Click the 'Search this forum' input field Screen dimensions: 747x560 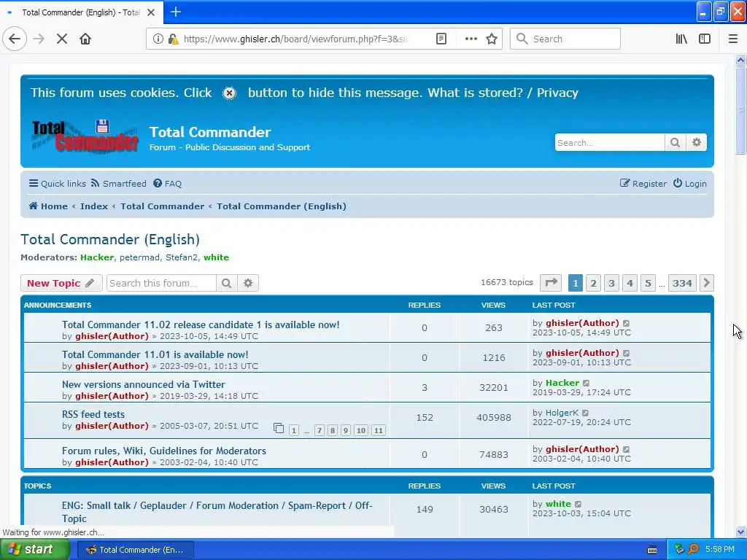coord(161,284)
